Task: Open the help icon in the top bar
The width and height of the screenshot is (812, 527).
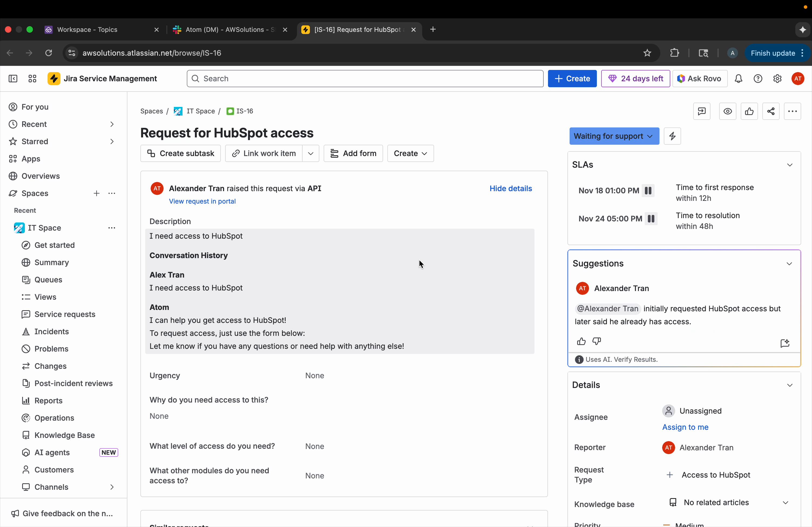Action: 758,79
